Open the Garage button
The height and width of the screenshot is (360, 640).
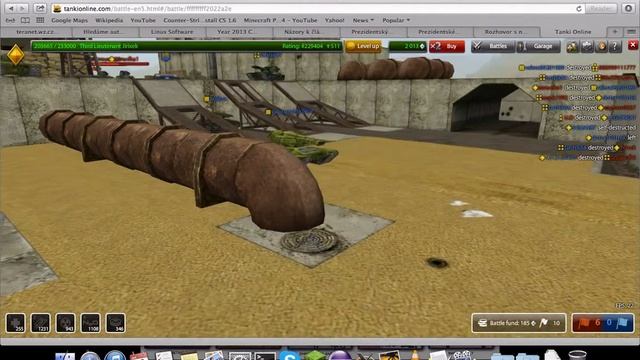[538, 46]
